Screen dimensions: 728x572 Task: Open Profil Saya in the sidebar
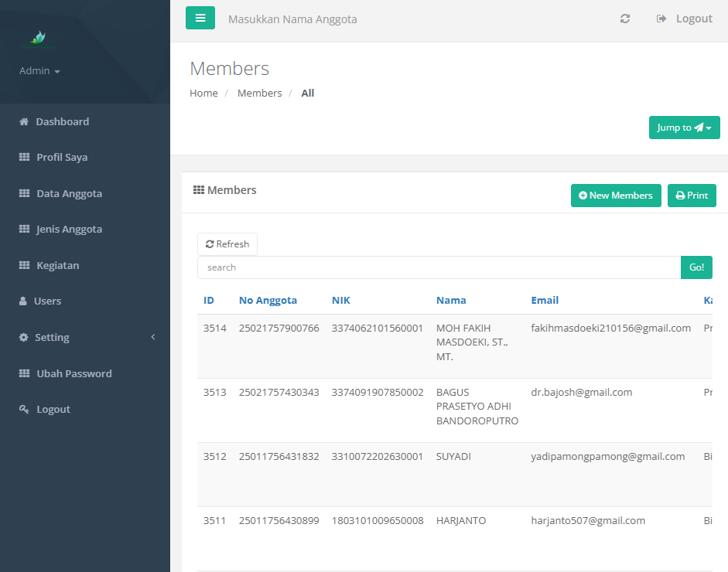[61, 157]
